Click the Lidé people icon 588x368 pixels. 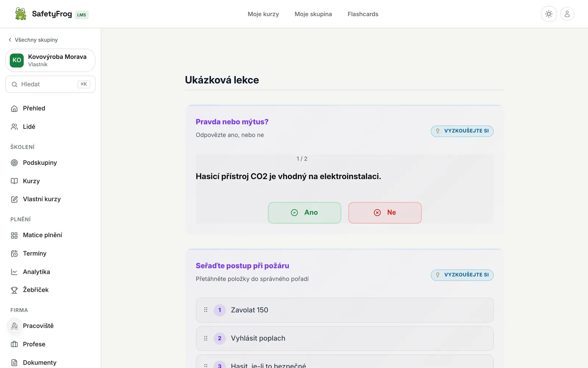14,127
